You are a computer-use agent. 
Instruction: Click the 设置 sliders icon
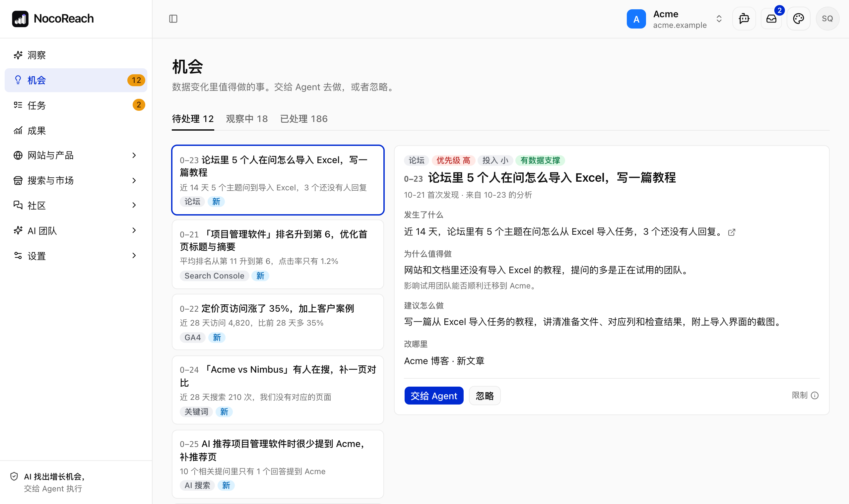18,255
